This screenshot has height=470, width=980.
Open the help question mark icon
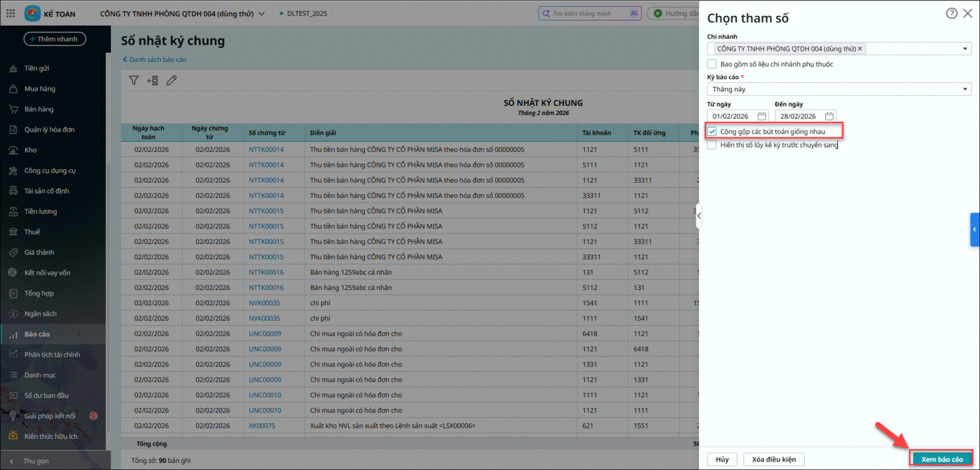(x=951, y=13)
